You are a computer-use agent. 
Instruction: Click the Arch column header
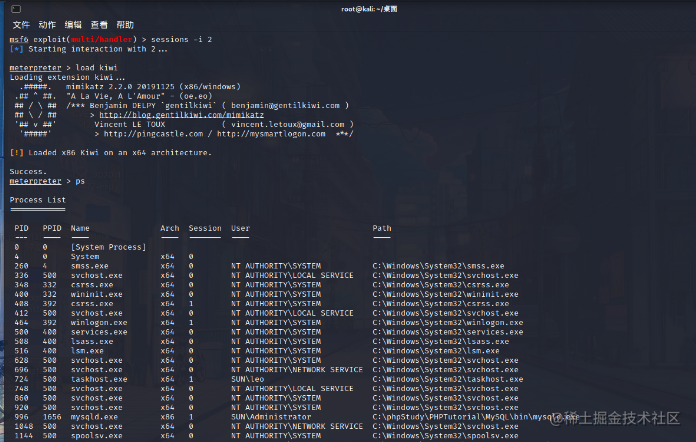coord(170,228)
